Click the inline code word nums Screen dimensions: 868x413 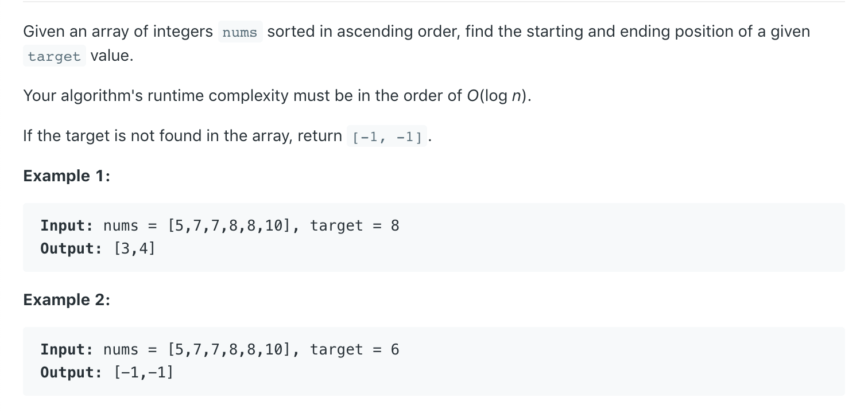point(240,32)
